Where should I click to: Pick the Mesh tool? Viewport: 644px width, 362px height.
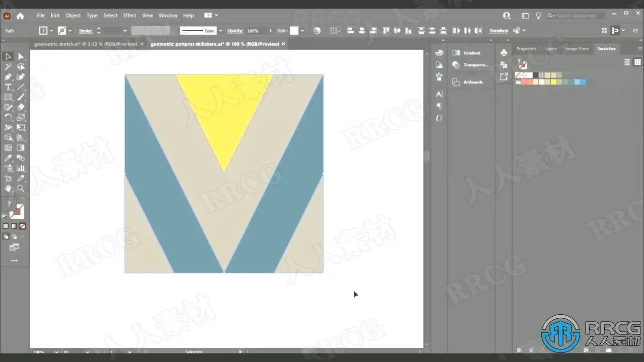coord(8,148)
